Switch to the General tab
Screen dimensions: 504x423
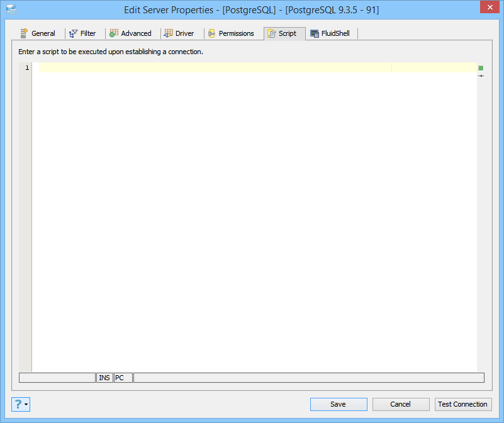tap(38, 33)
